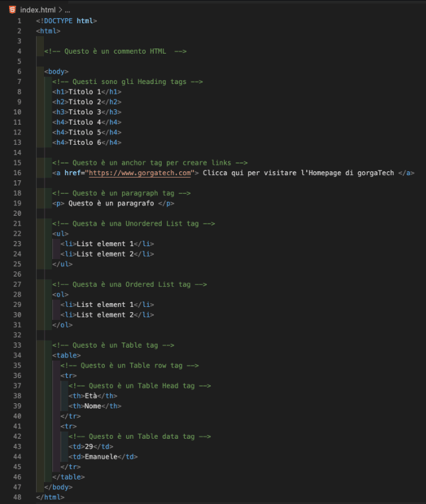426x504 pixels.
Task: Click the opening body tag
Action: point(56,72)
